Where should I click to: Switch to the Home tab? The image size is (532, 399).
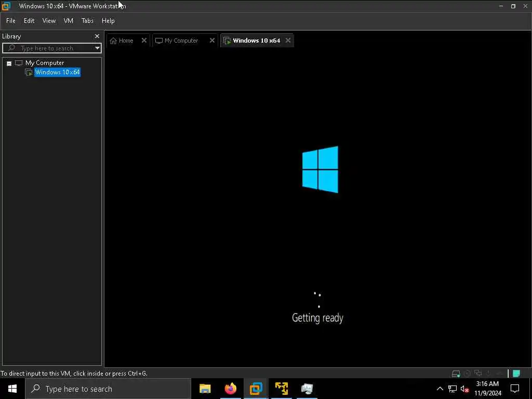click(x=126, y=41)
